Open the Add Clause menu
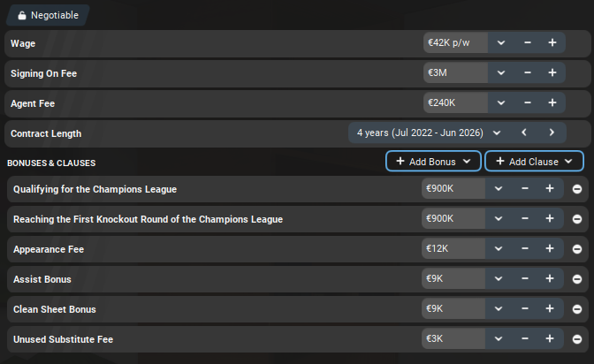This screenshot has height=364, width=594. 534,162
